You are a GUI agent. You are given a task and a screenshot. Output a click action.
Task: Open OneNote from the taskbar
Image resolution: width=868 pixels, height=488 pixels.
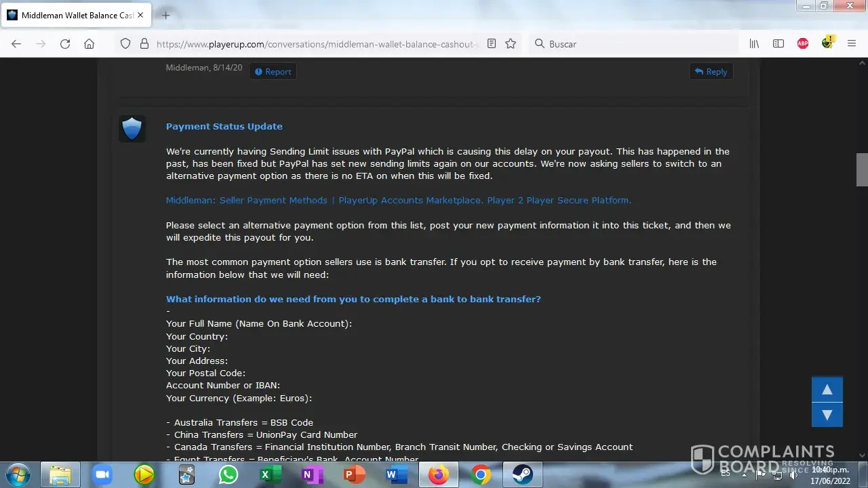[312, 475]
